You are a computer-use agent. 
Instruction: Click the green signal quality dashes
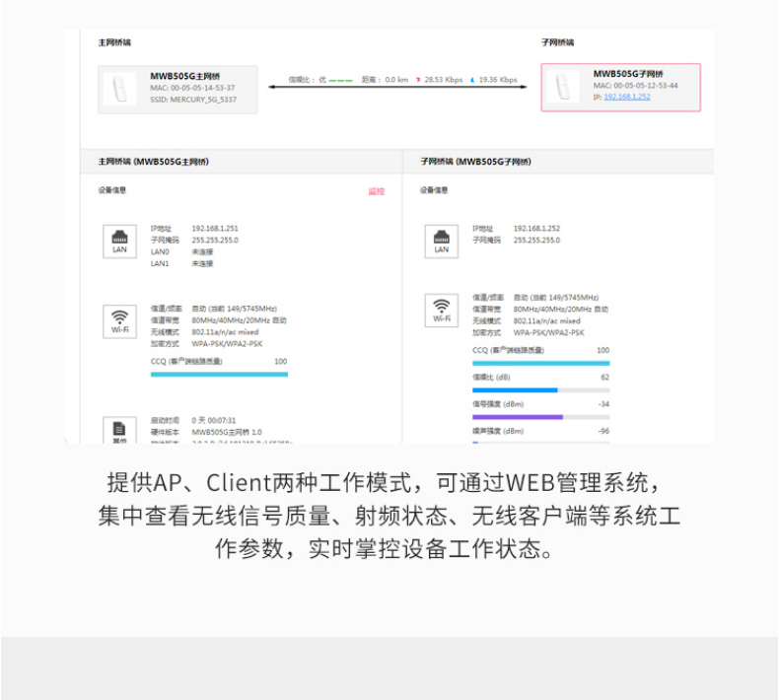click(341, 80)
